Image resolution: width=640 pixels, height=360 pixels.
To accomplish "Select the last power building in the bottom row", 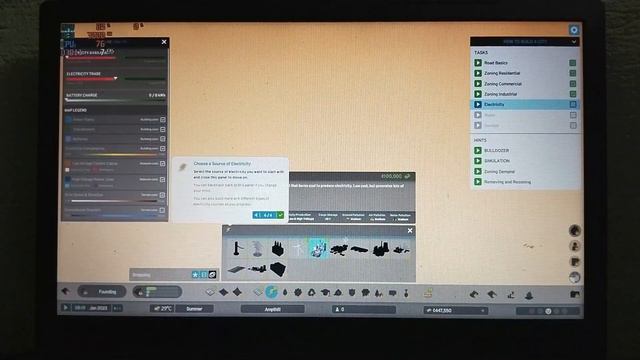I will 278,269.
